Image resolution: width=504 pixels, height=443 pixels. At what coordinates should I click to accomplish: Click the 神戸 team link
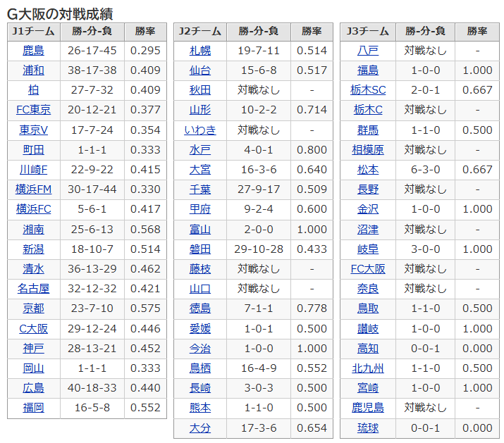click(33, 349)
